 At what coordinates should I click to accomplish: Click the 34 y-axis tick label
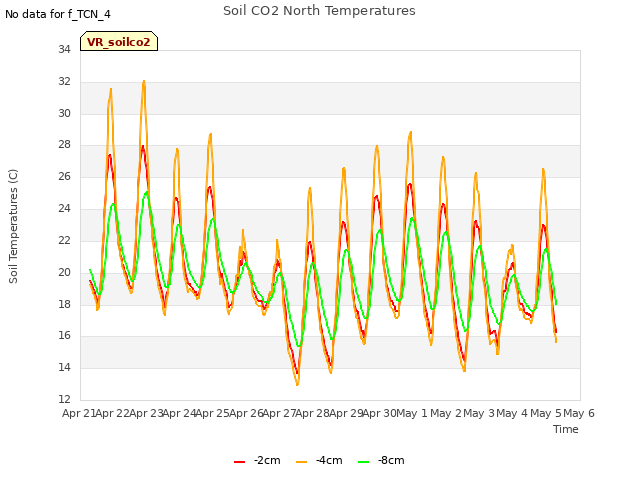(x=64, y=49)
